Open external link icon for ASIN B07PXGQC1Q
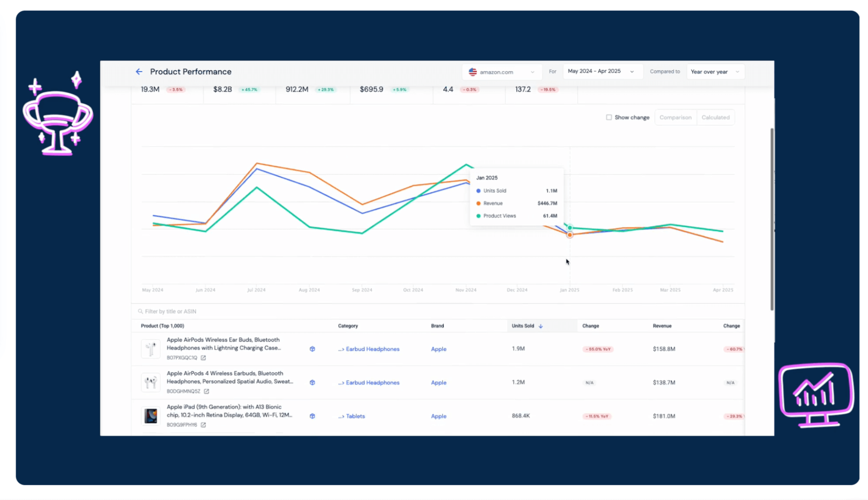Screen dimensions: 868x500 (203, 358)
